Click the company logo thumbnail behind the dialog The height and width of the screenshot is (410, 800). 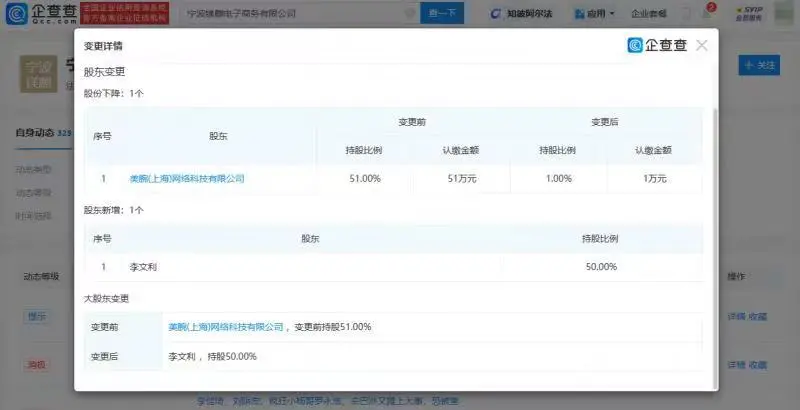pos(39,74)
